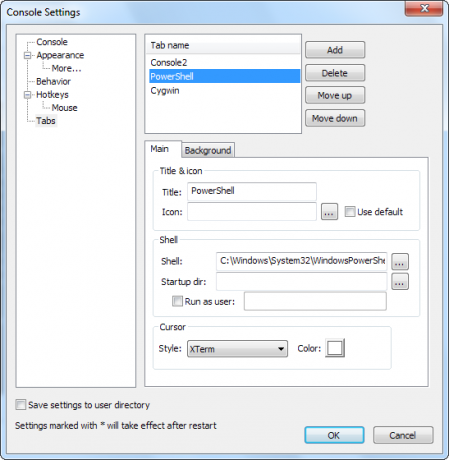
Task: Open the Behavior settings page
Action: click(x=53, y=81)
